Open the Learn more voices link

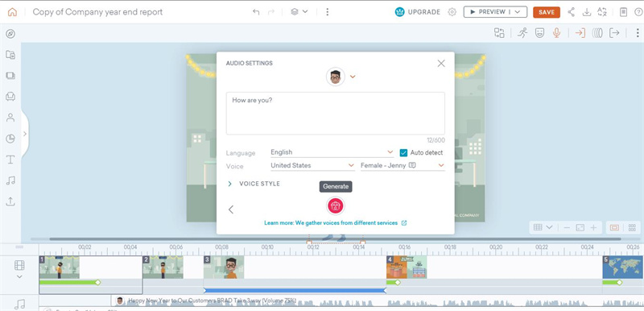[x=335, y=222]
